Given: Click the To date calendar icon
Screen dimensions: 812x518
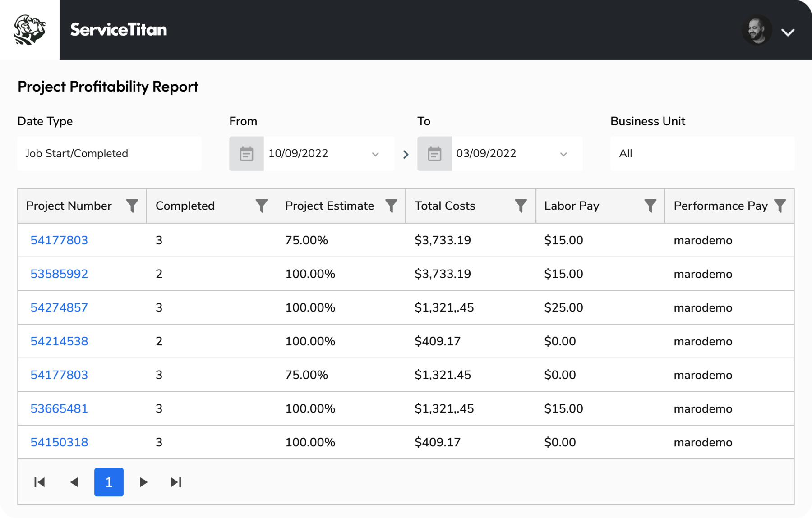Looking at the screenshot, I should click(x=434, y=153).
